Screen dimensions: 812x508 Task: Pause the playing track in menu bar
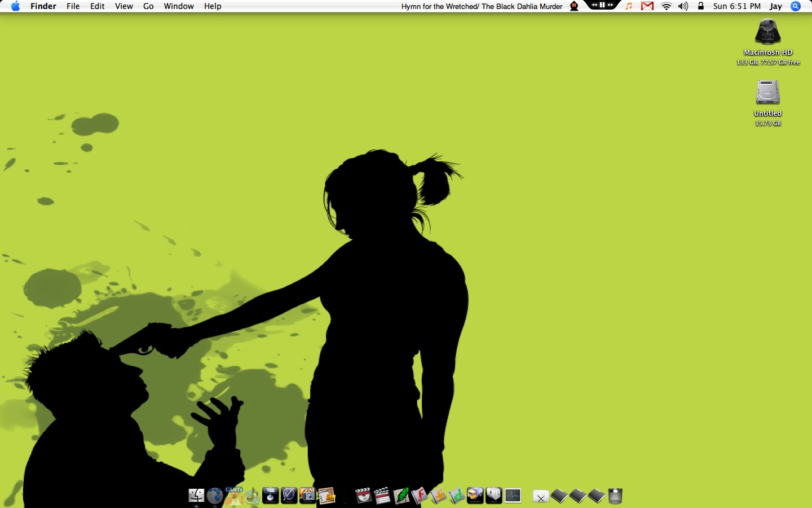point(602,5)
